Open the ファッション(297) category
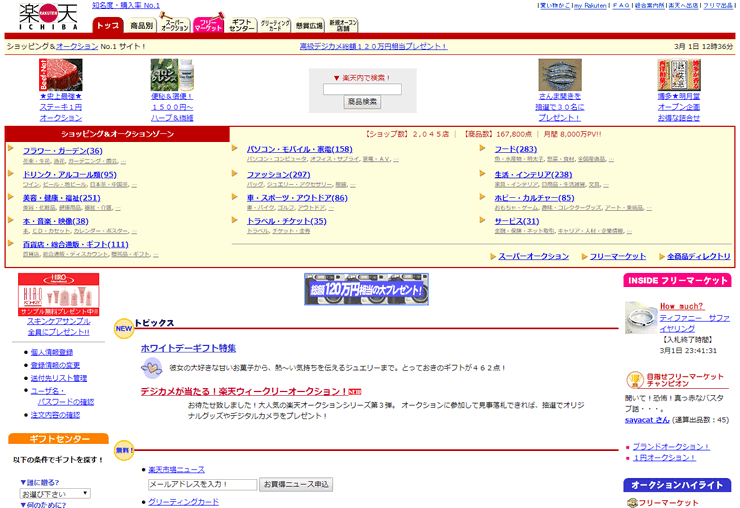Screen dimensions: 740x508 [x=278, y=175]
